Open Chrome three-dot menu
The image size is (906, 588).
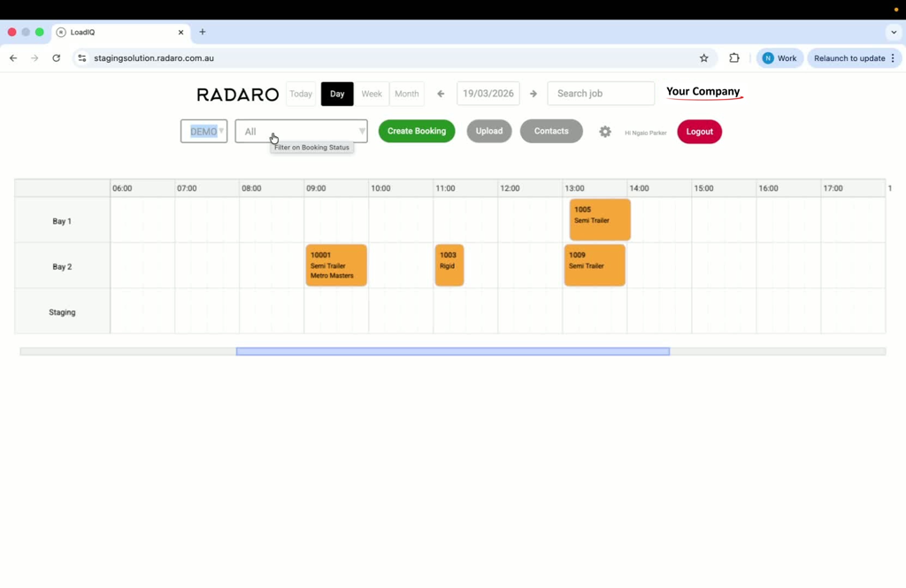[893, 57]
